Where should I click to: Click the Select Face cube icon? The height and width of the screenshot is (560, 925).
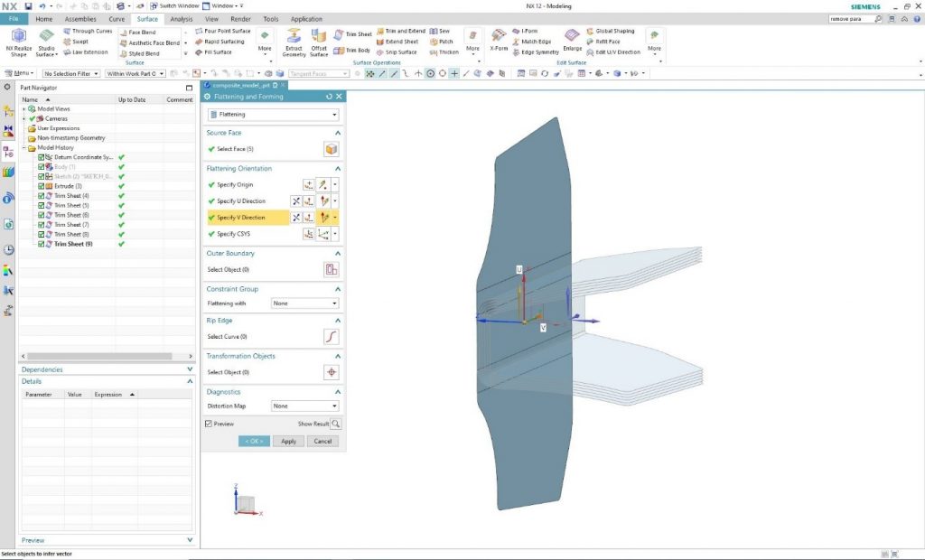point(332,149)
